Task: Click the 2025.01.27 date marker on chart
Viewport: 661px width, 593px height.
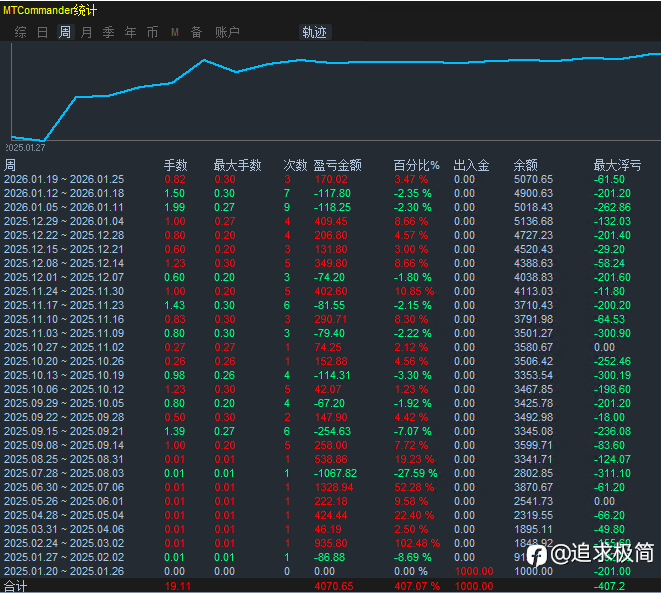Action: [x=24, y=147]
